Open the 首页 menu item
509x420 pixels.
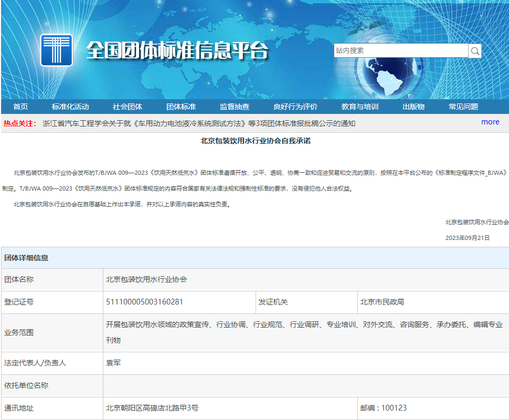tap(20, 107)
